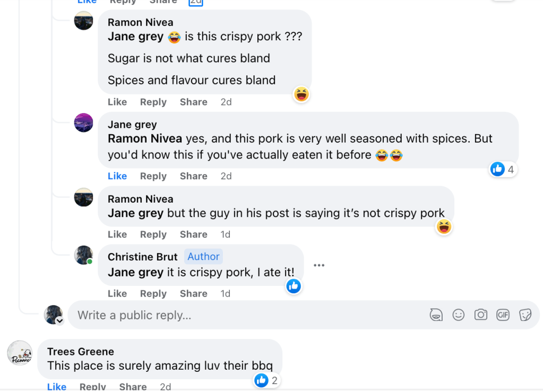Screen dimensions: 543x392
Task: Switch commenting profile via avatar dropdown arrow
Action: 60,321
